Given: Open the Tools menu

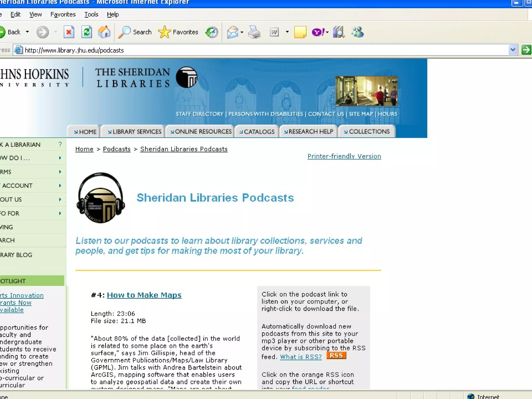Looking at the screenshot, I should (x=91, y=15).
